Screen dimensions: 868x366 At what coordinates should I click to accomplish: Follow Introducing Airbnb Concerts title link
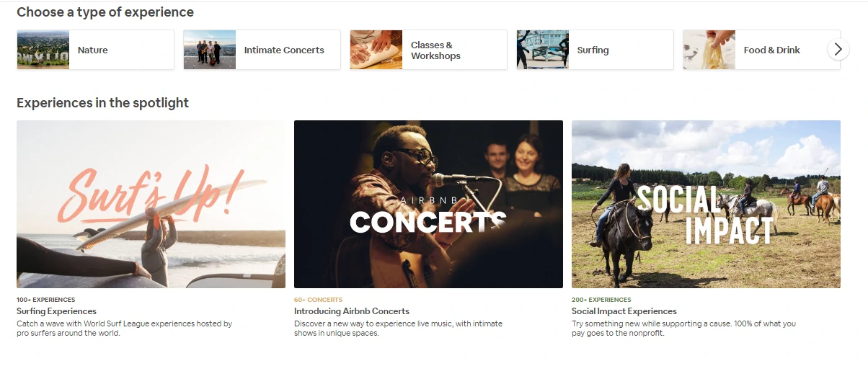click(352, 311)
